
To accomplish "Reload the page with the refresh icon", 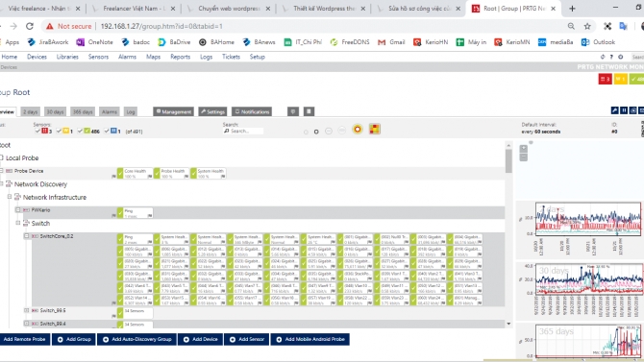I will 30,26.
